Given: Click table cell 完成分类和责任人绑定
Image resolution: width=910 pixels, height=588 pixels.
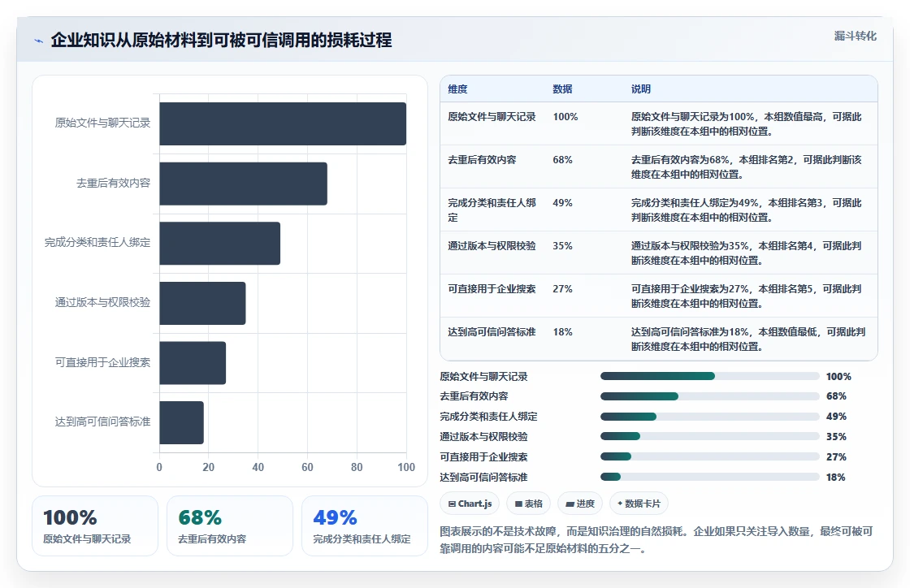Looking at the screenshot, I should [x=492, y=210].
